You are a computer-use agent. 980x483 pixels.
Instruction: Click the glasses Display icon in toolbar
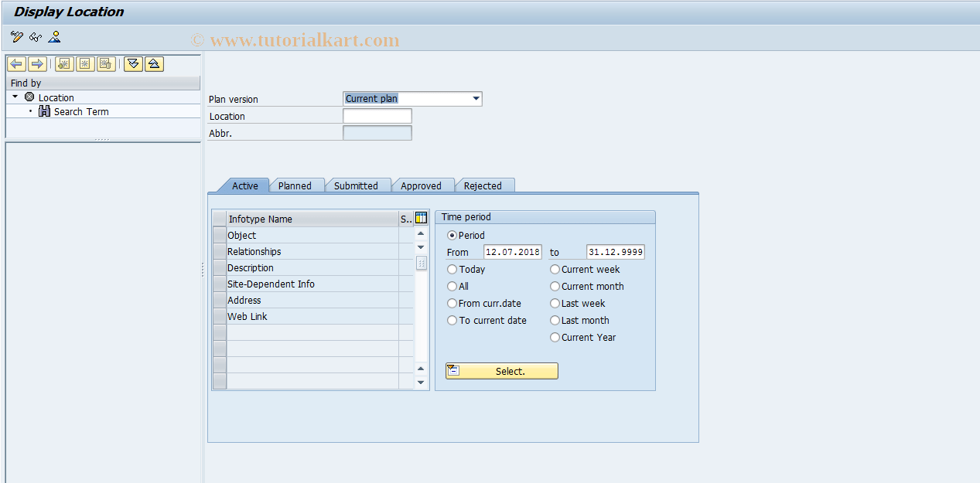[x=36, y=36]
